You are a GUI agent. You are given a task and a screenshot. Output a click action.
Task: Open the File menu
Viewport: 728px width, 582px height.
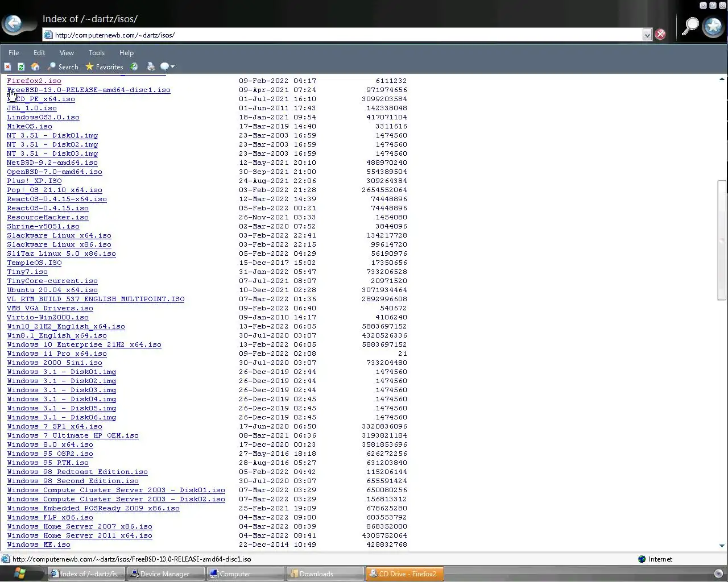click(14, 53)
